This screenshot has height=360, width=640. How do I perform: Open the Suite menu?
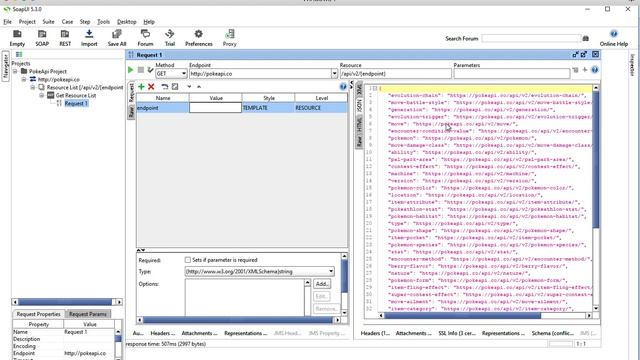48,22
